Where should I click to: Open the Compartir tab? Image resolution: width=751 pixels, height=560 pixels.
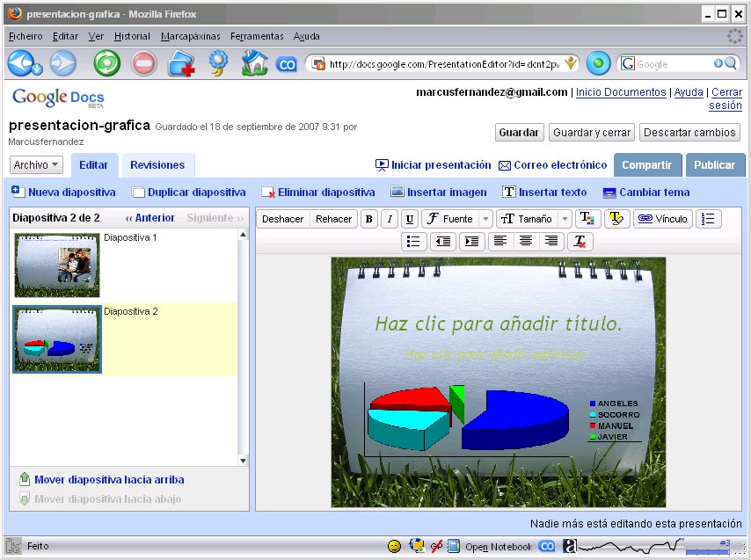[647, 165]
